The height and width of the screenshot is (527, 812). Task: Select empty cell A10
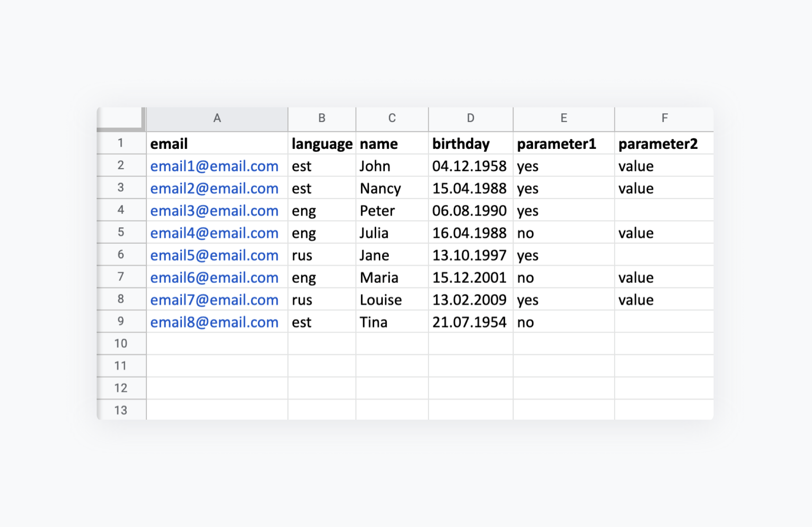point(217,344)
